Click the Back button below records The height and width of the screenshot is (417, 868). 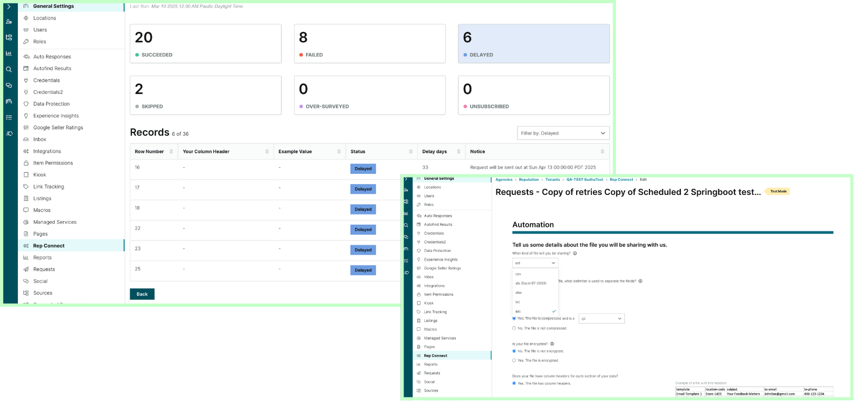tap(142, 294)
